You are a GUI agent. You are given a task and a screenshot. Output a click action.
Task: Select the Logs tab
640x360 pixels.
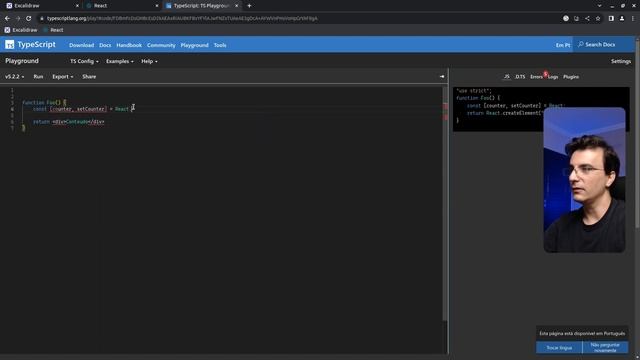[553, 77]
